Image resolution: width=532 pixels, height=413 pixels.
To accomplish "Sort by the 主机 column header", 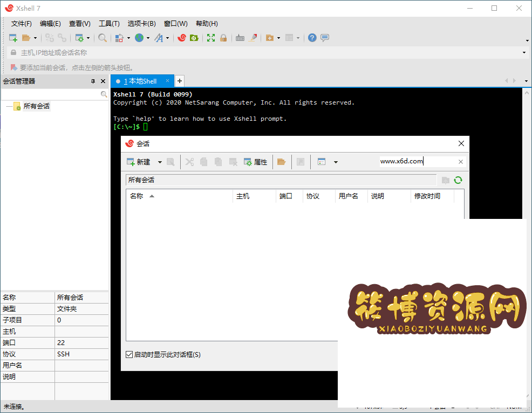I will [254, 196].
